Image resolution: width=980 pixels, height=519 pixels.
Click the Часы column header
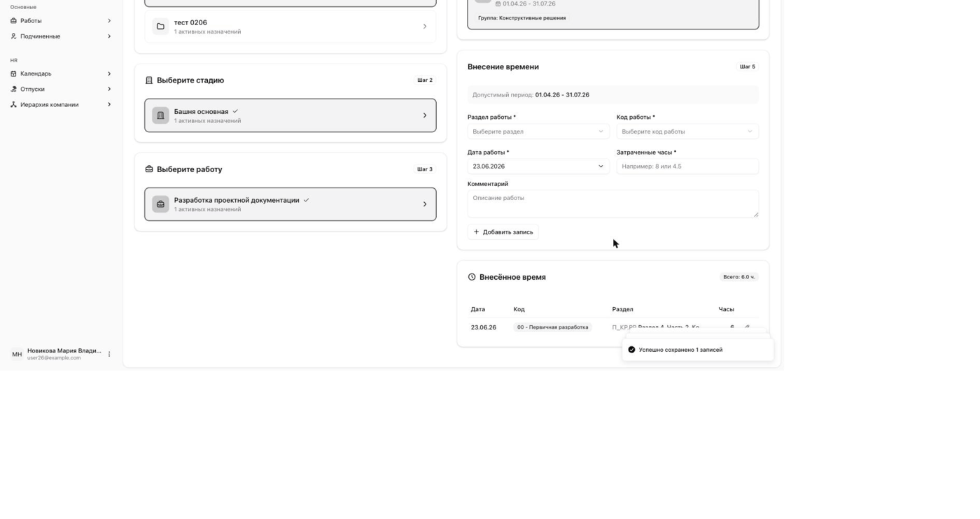tap(726, 309)
